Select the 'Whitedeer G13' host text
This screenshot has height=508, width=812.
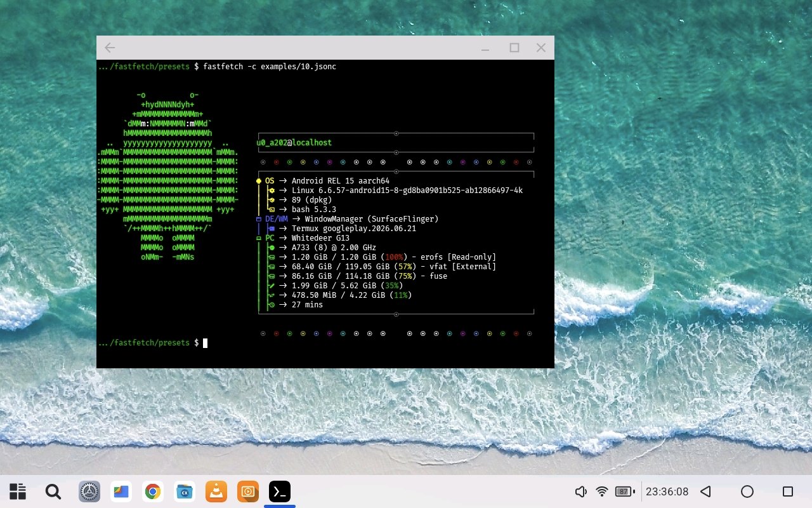[x=320, y=238]
